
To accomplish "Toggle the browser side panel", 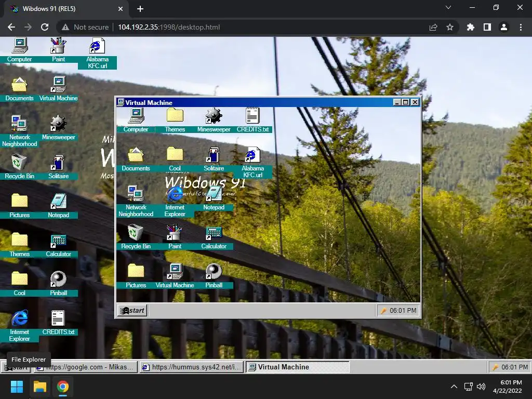I will 487,27.
